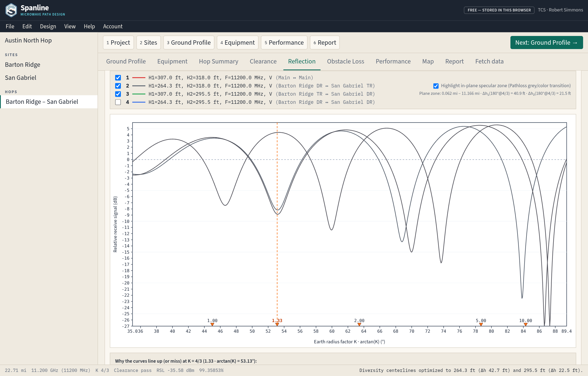The width and height of the screenshot is (588, 376).
Task: Toggle Highlight in-plane specular zone checkbox
Action: coord(436,86)
